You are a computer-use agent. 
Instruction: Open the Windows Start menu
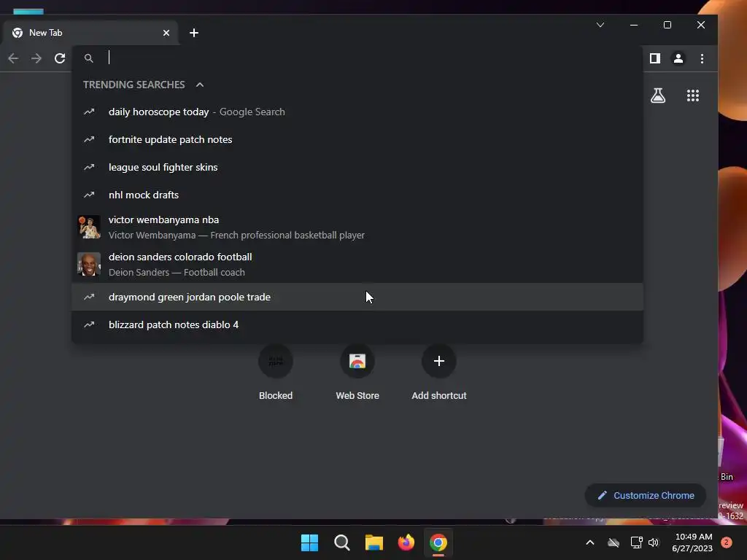[x=309, y=542]
